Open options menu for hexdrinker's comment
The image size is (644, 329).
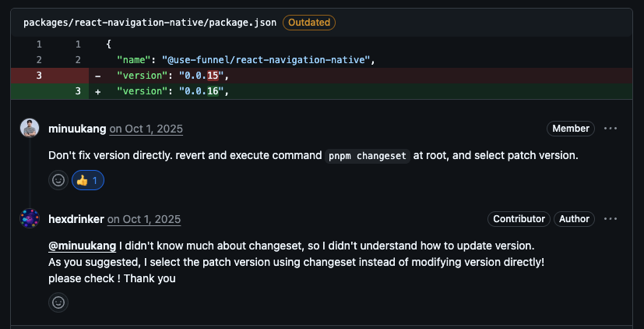(x=611, y=219)
